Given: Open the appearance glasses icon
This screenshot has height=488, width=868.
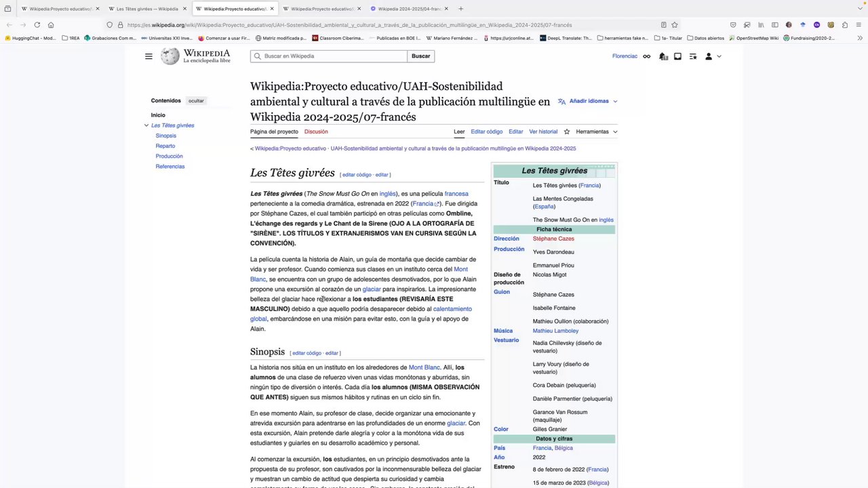Looking at the screenshot, I should pyautogui.click(x=647, y=56).
